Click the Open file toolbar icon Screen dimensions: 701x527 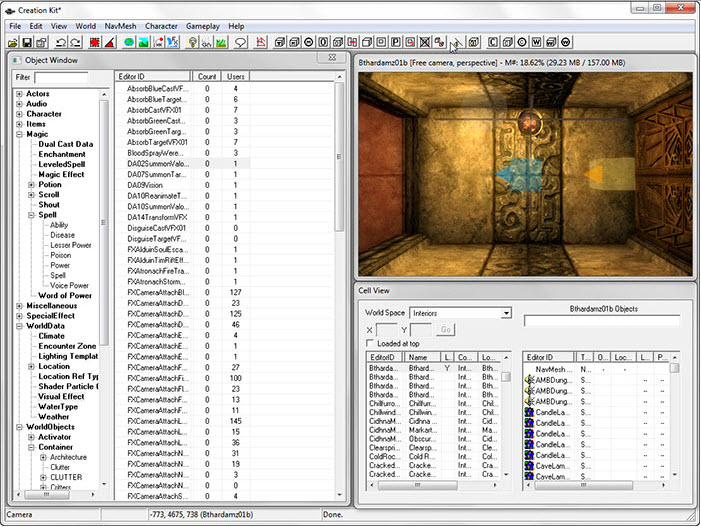click(12, 42)
